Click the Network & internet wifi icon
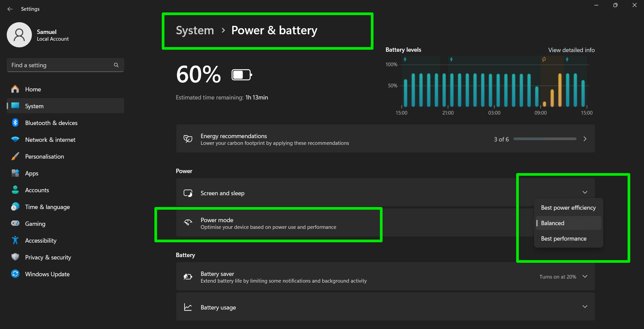 coord(15,139)
